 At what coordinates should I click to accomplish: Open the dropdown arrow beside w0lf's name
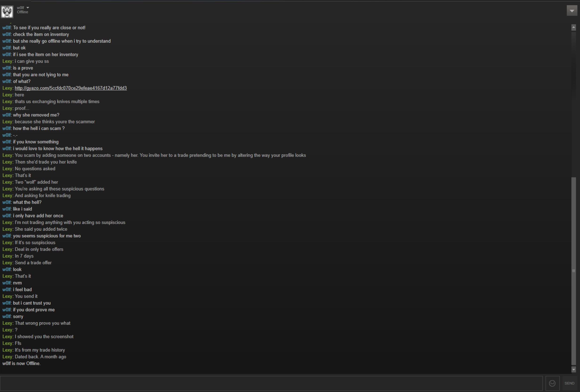coord(28,8)
